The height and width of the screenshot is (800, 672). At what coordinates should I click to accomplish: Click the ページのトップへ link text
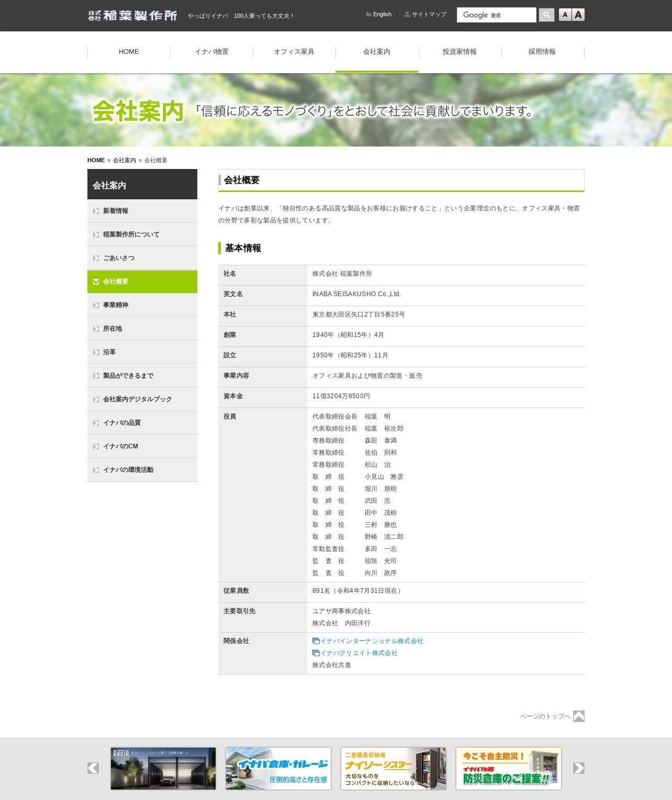(545, 716)
